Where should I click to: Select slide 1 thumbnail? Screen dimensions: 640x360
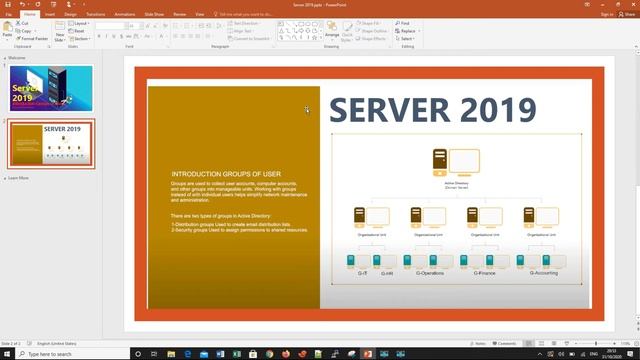click(x=51, y=88)
